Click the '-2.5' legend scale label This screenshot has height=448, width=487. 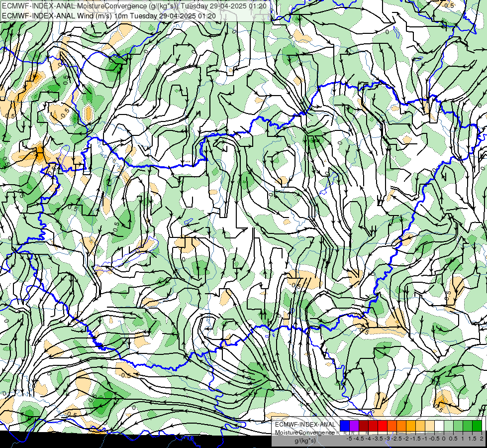pyautogui.click(x=396, y=439)
